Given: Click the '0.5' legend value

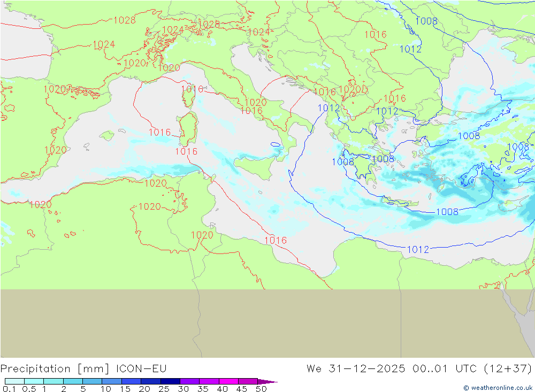Looking at the screenshot, I should point(29,389).
